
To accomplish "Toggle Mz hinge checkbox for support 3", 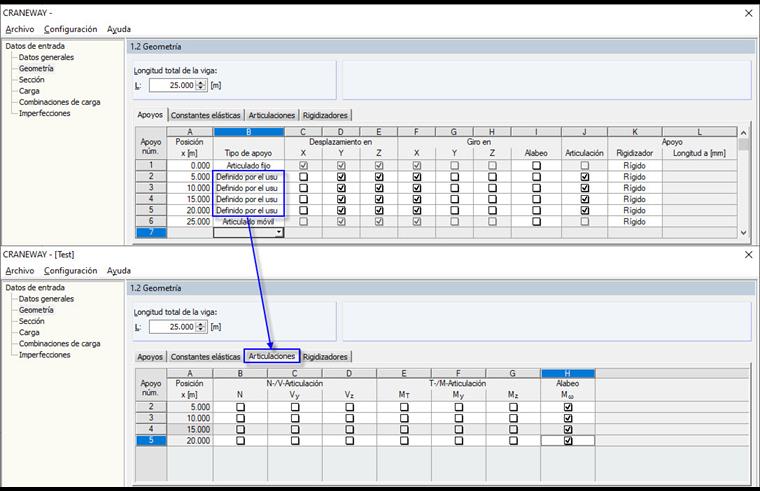I will click(513, 418).
